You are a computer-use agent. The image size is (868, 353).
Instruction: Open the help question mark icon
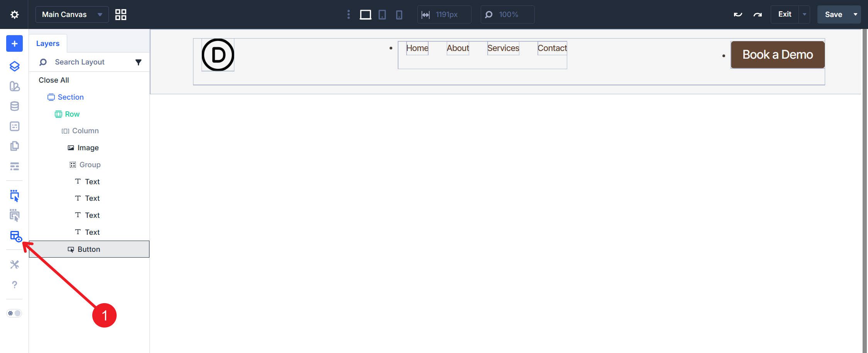(14, 285)
